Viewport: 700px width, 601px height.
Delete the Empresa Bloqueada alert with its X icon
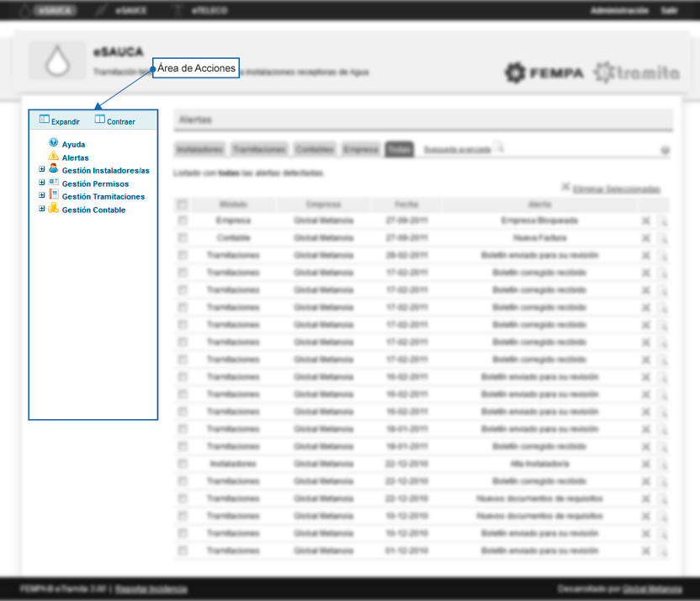click(x=645, y=221)
